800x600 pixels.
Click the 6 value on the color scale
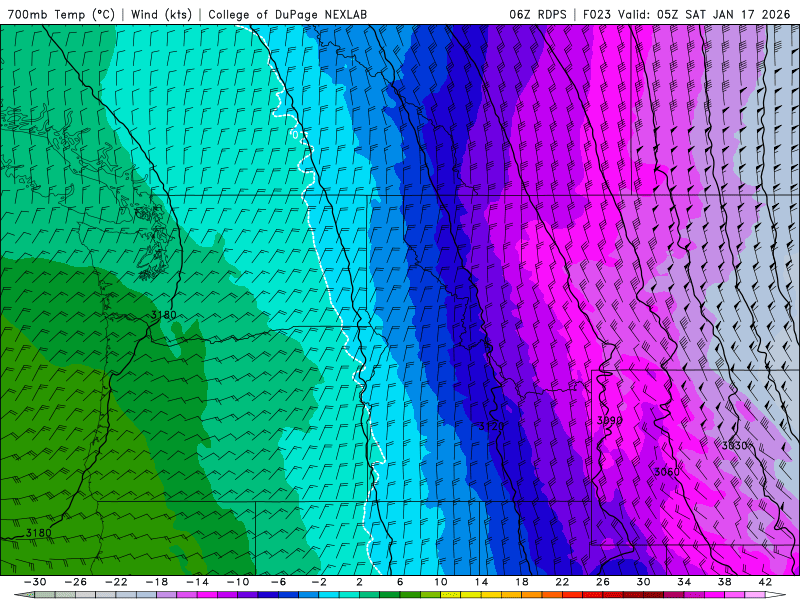tap(400, 582)
